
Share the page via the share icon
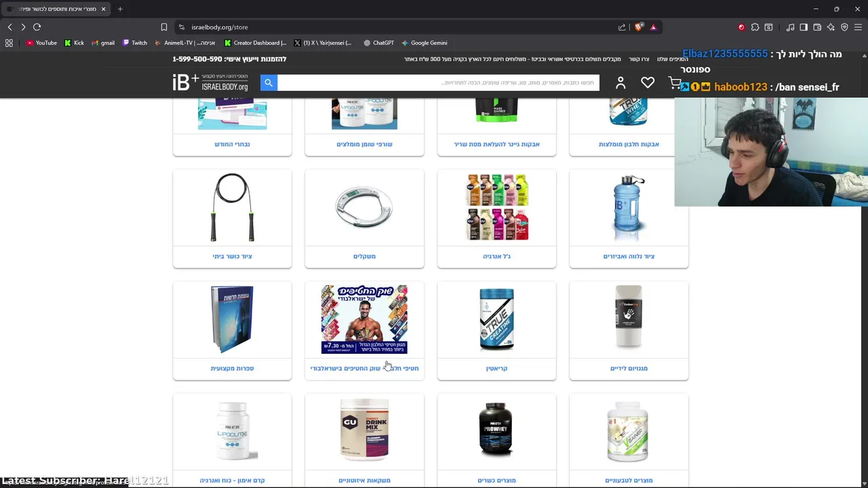[622, 27]
